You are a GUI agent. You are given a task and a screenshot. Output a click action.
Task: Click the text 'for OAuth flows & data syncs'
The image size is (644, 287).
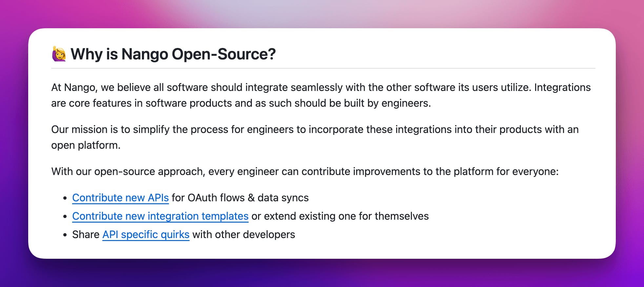click(x=240, y=198)
